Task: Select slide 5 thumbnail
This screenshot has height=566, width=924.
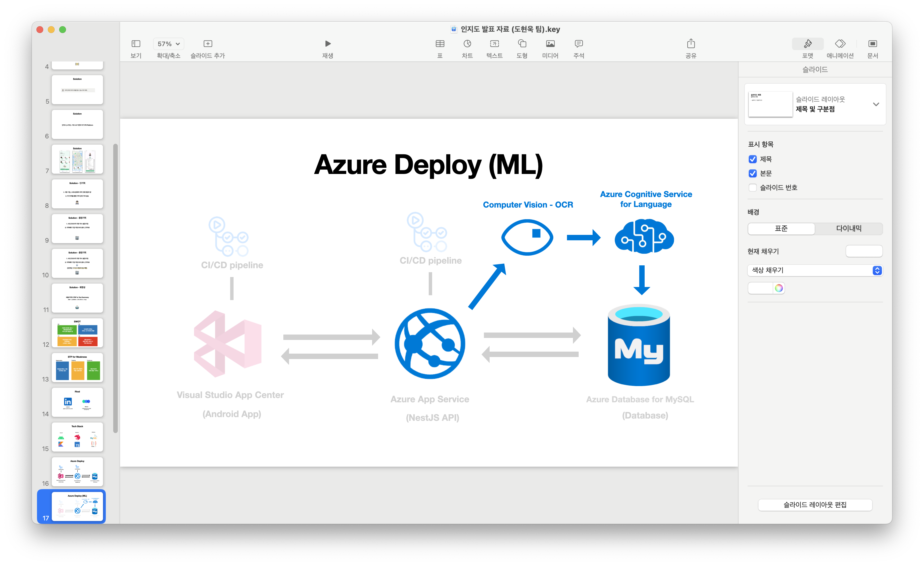Action: click(x=77, y=90)
